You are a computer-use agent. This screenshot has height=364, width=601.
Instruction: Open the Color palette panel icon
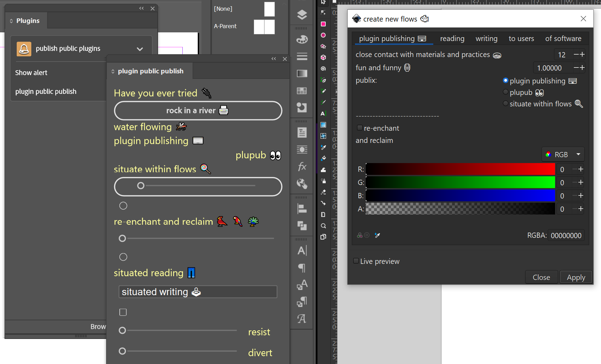point(302,39)
